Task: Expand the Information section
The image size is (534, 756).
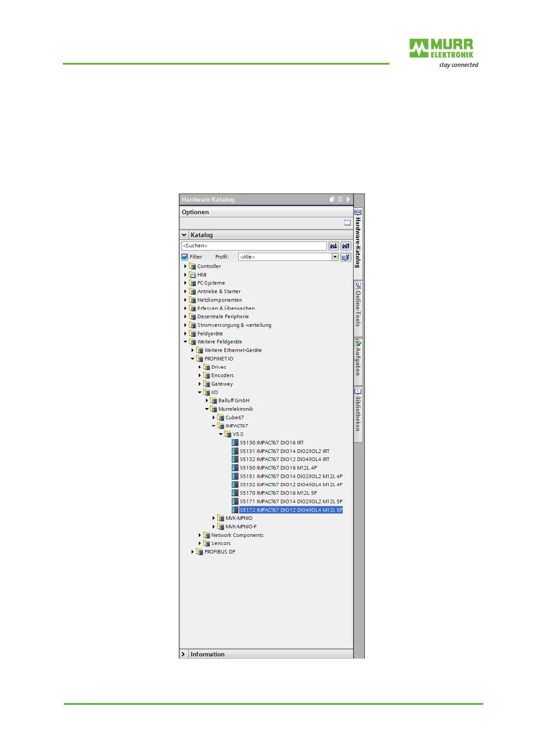Action: pyautogui.click(x=183, y=654)
